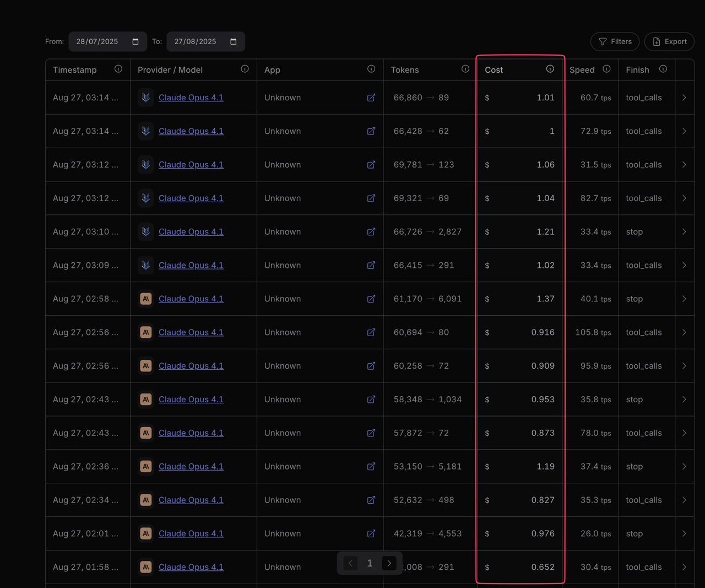Expand the 72.9 tps row chevron
The height and width of the screenshot is (588, 705).
(684, 131)
